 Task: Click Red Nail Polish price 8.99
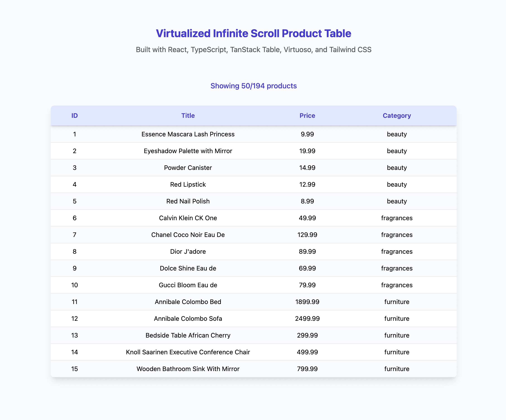click(x=307, y=201)
